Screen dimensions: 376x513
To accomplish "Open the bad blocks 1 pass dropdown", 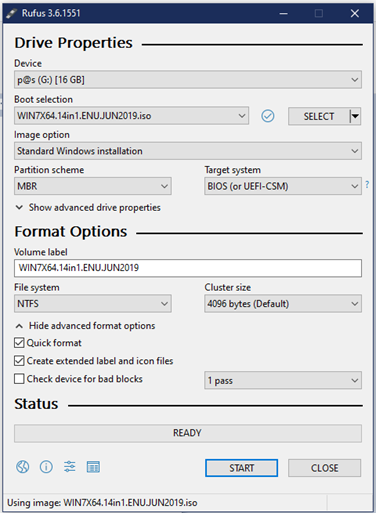I will [283, 380].
